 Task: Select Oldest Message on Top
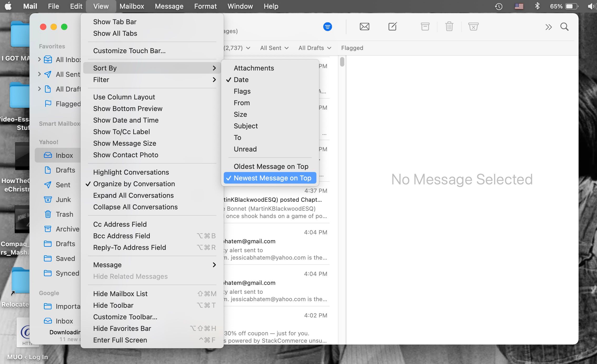[x=271, y=166]
